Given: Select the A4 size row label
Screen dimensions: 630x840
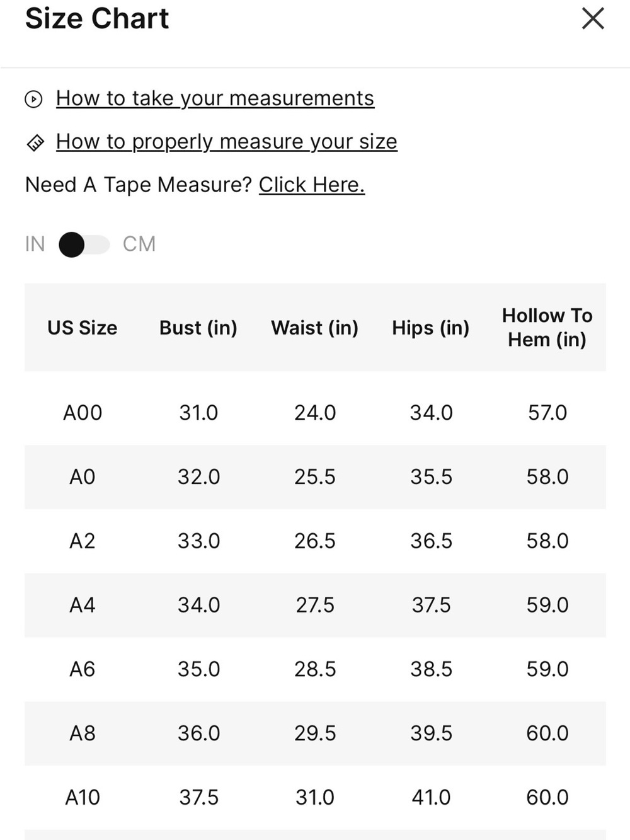Looking at the screenshot, I should tap(83, 605).
